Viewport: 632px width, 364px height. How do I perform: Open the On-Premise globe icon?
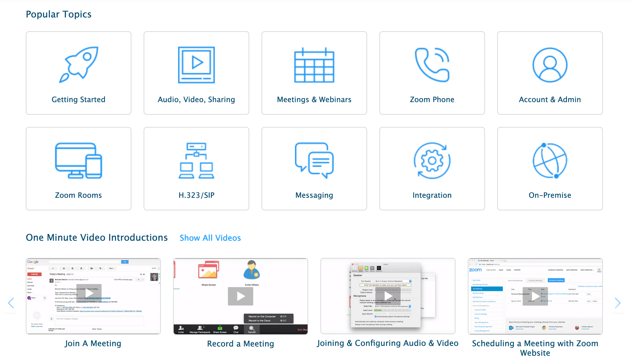pyautogui.click(x=550, y=160)
